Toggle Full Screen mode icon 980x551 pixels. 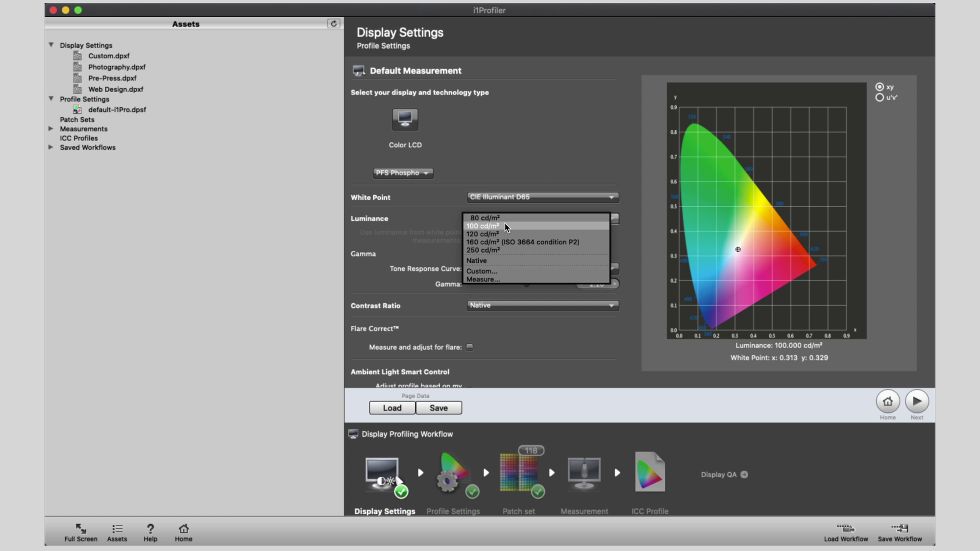click(81, 528)
